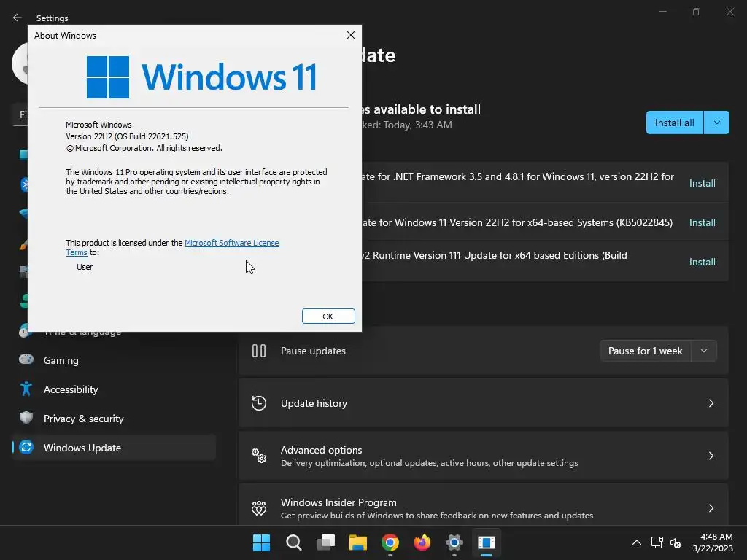
Task: Select Privacy & security in sidebar
Action: 113,419
